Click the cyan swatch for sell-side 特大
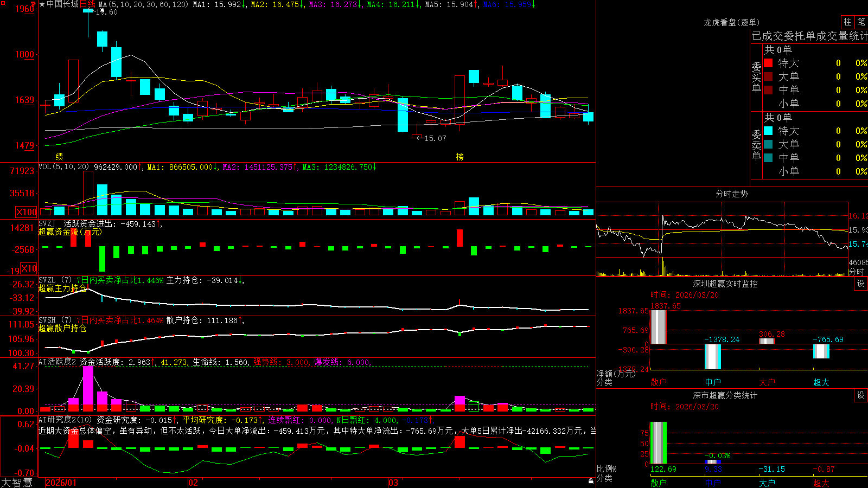Image resolution: width=868 pixels, height=488 pixels. [768, 131]
